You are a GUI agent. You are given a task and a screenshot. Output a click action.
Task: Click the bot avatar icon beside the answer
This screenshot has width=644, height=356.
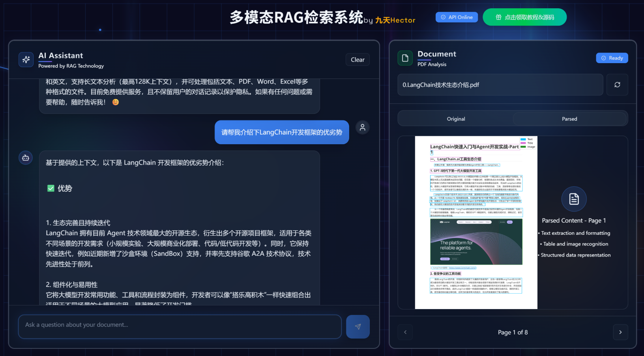(26, 157)
